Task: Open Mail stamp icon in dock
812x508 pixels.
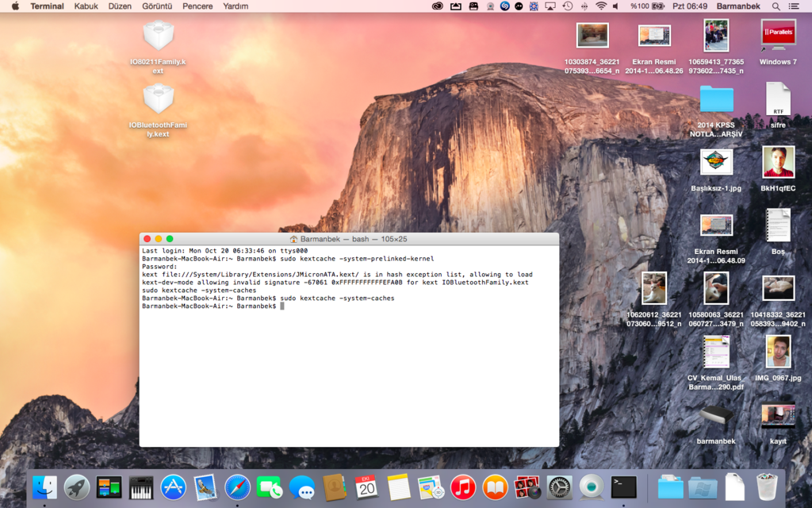Action: [205, 488]
